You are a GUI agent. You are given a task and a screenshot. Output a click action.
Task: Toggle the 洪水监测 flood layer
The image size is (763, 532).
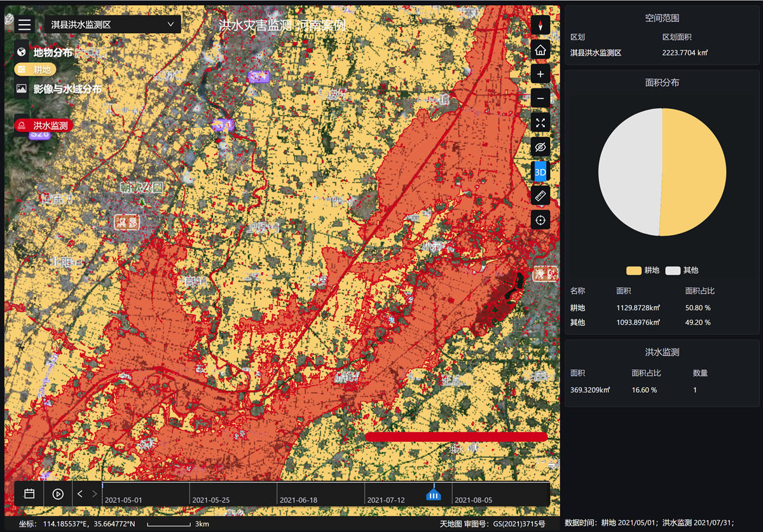coord(43,125)
